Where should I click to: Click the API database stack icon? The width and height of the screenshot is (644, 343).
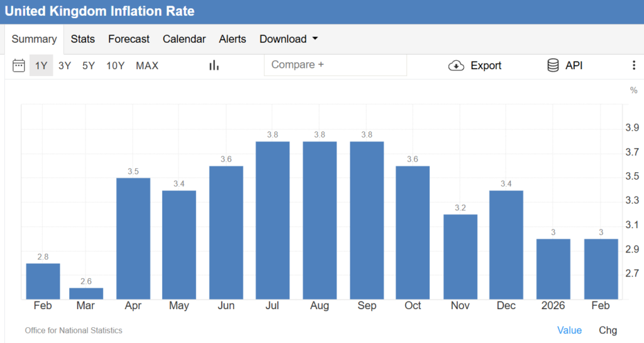tap(553, 65)
